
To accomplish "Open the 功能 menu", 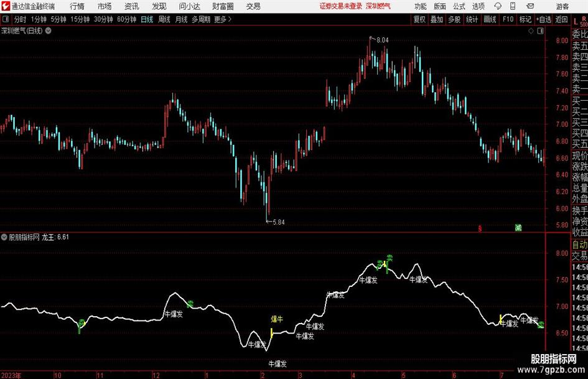I will 421,6.
